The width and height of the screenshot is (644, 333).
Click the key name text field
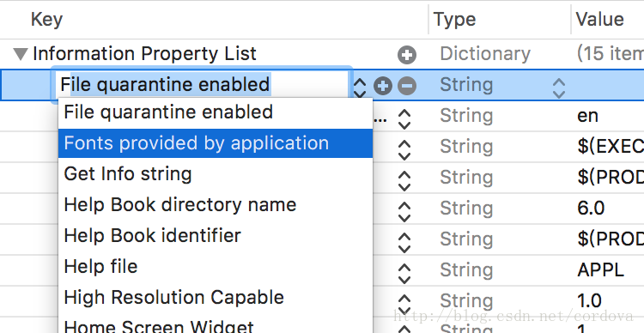pyautogui.click(x=202, y=85)
